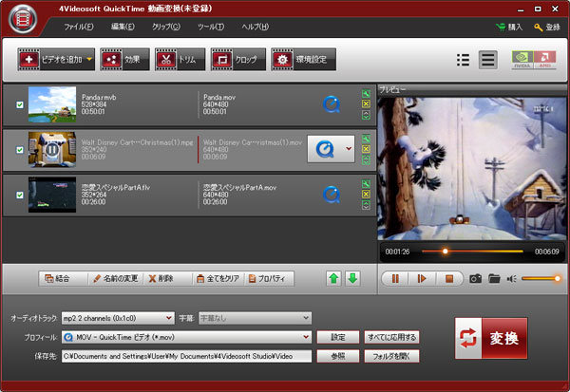Click yellow remove icon in 恋愛スペシャル row

pyautogui.click(x=366, y=194)
